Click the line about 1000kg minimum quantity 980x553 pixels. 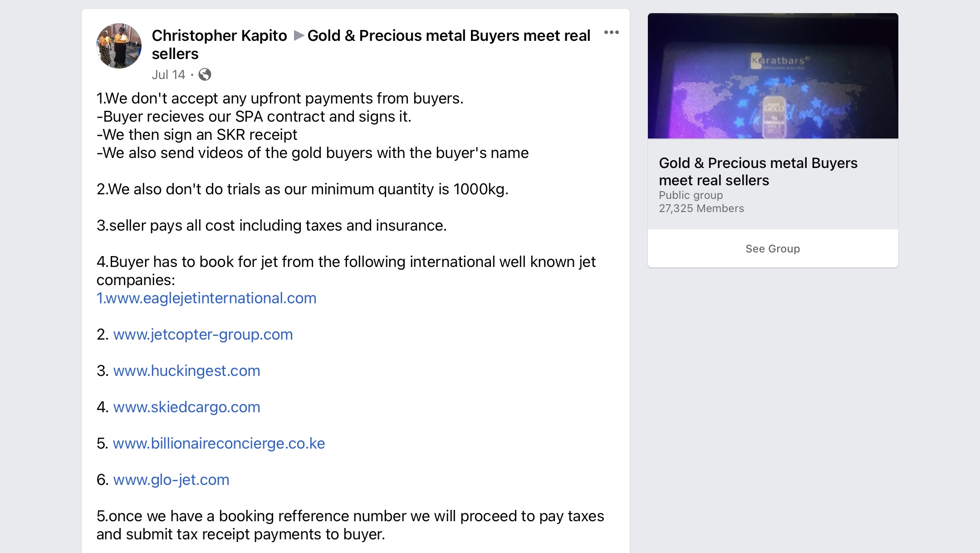[302, 189]
